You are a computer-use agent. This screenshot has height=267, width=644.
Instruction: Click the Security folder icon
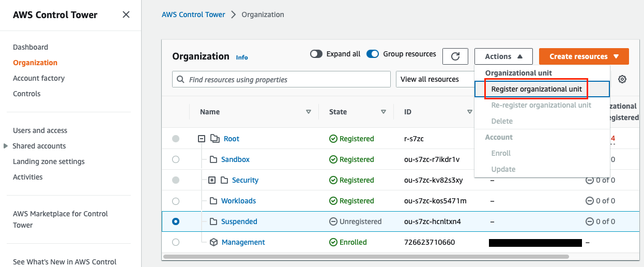point(224,180)
